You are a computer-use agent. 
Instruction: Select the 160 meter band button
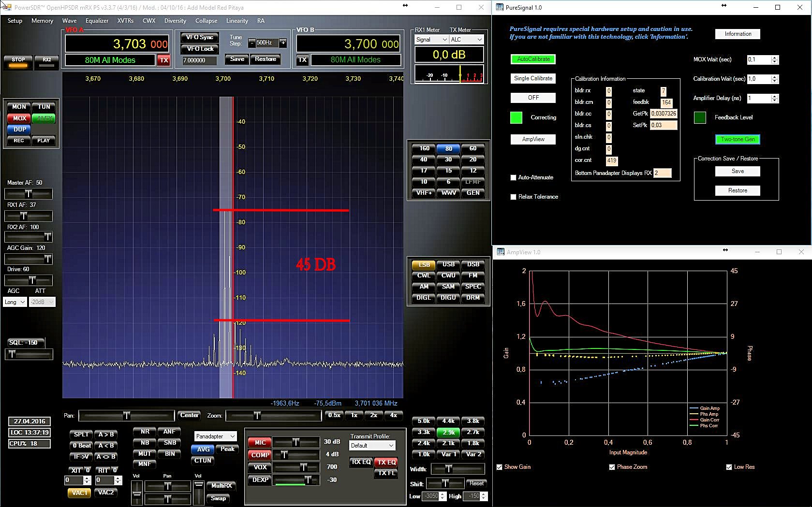(424, 148)
